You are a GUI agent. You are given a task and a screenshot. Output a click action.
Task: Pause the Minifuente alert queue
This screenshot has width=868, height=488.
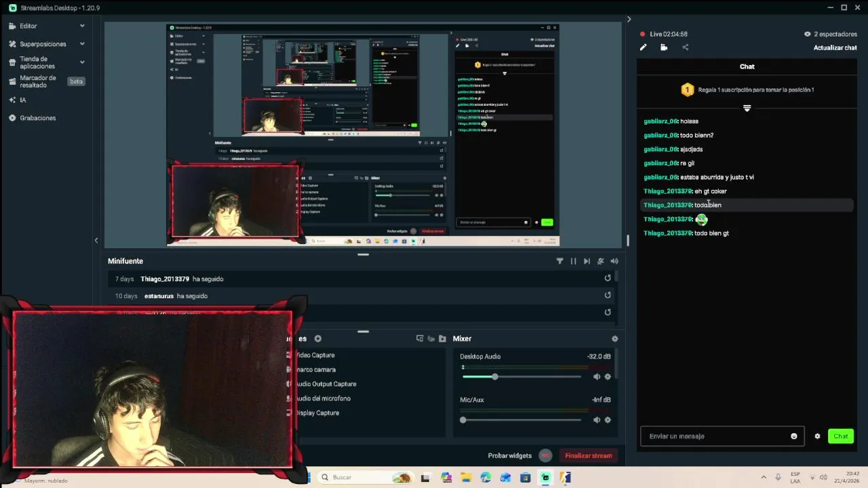click(573, 261)
